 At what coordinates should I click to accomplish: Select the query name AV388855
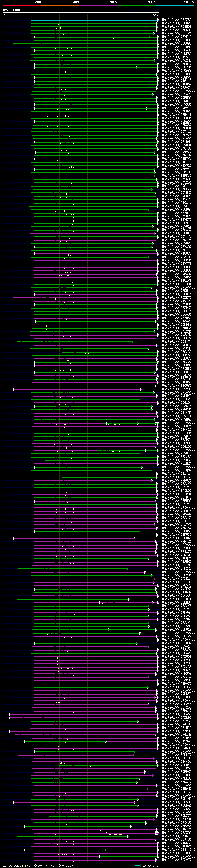click(11, 10)
